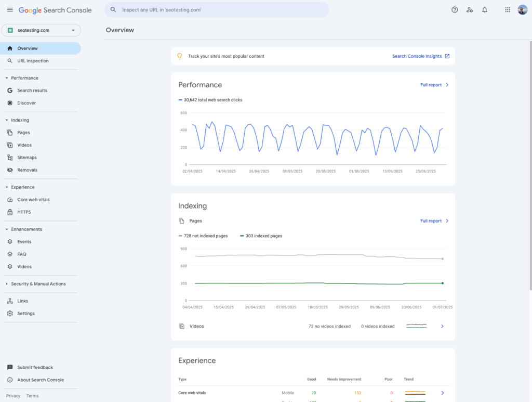Click the Google G Search results icon
The image size is (532, 402).
pos(10,90)
